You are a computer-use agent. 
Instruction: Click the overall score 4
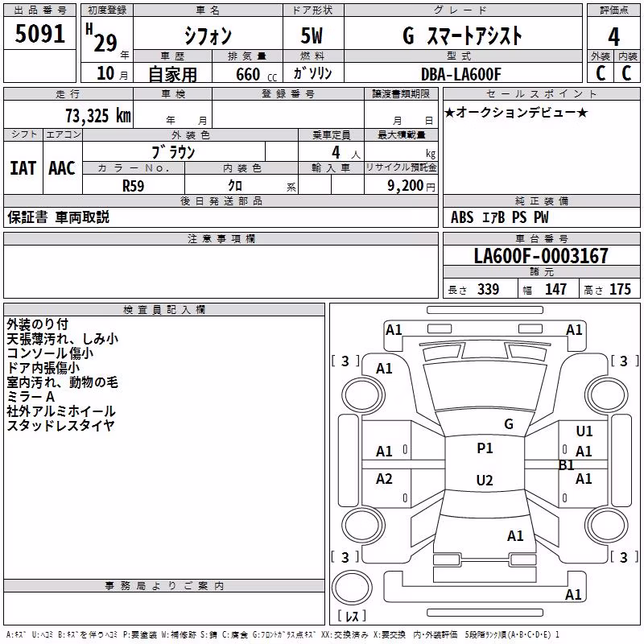pyautogui.click(x=613, y=37)
